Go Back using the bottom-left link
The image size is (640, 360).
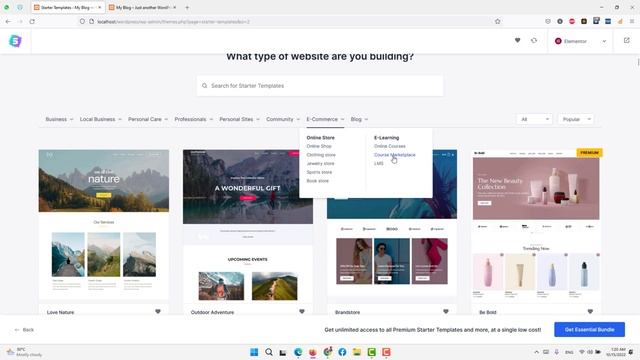[x=24, y=330]
